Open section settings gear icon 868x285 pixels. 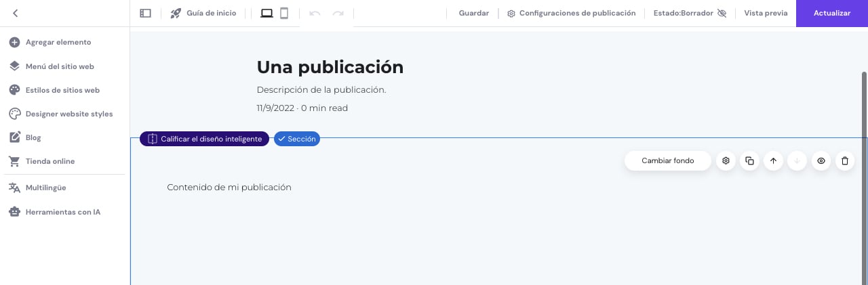coord(726,160)
